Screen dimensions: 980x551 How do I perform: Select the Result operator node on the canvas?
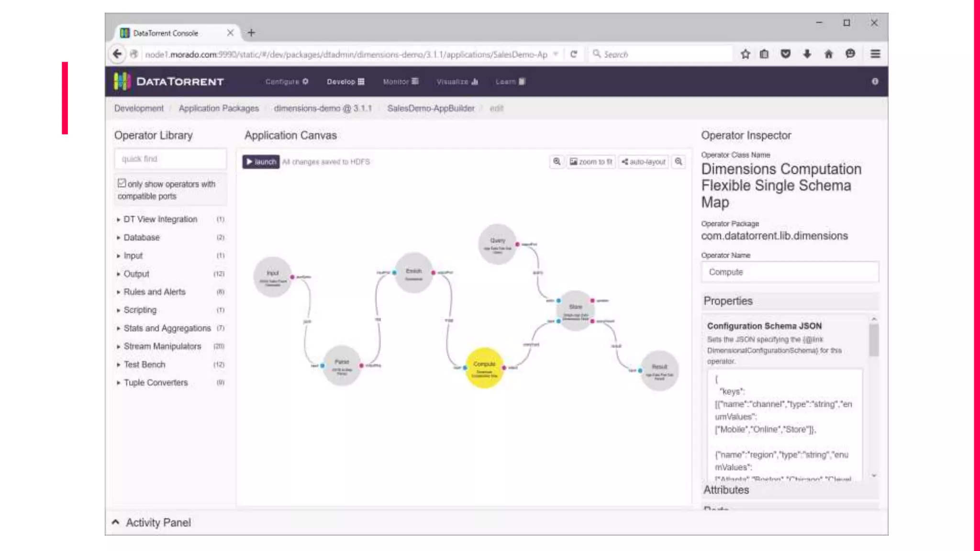point(659,371)
